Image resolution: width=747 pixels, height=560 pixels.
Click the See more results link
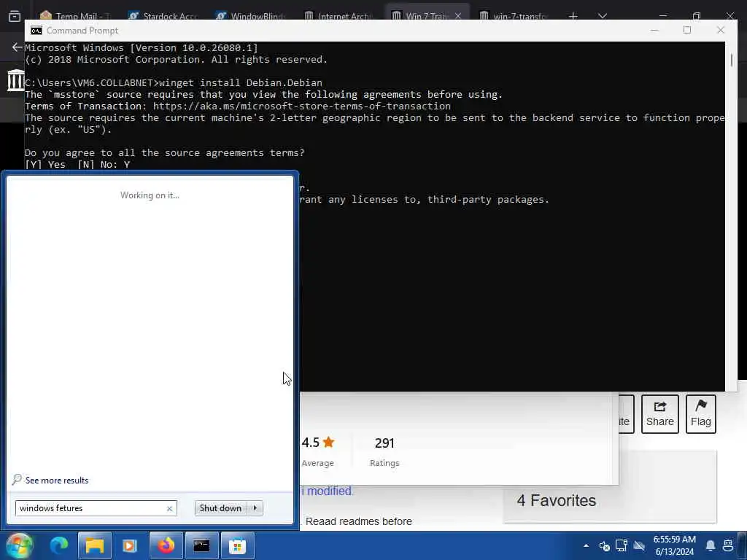point(57,480)
